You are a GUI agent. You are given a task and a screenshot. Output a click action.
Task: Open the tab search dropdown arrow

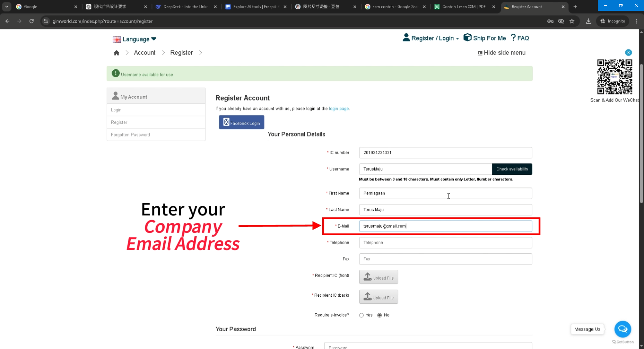click(7, 7)
